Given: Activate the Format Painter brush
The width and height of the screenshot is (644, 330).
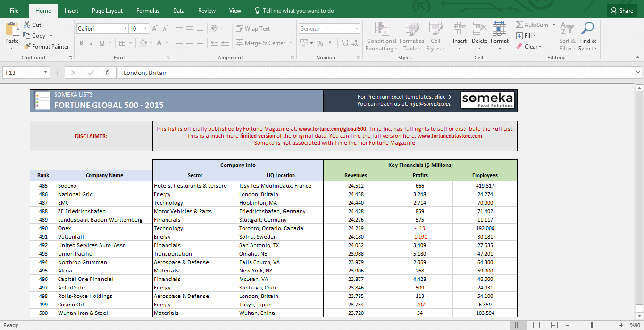Looking at the screenshot, I should pos(27,47).
